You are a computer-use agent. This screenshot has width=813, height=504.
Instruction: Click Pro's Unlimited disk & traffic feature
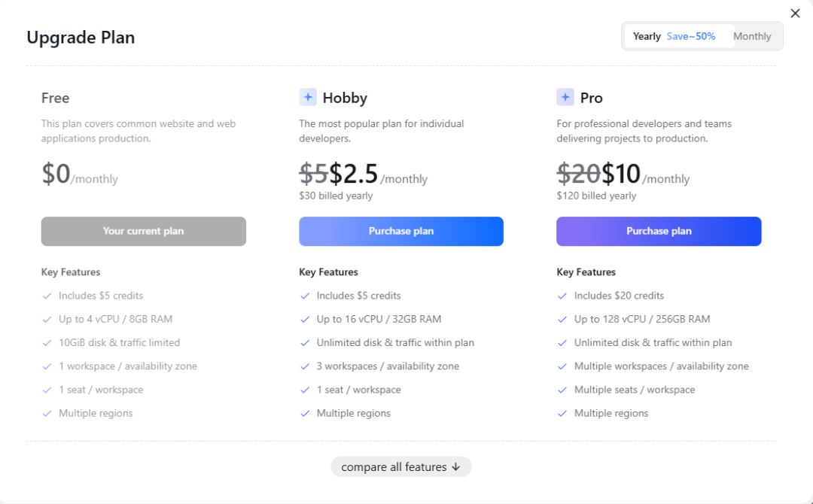tap(653, 343)
